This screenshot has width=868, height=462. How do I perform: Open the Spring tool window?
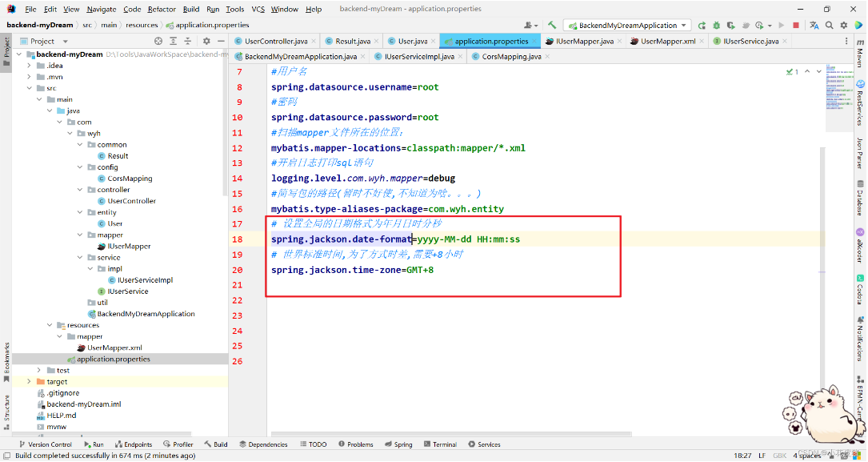pyautogui.click(x=398, y=444)
